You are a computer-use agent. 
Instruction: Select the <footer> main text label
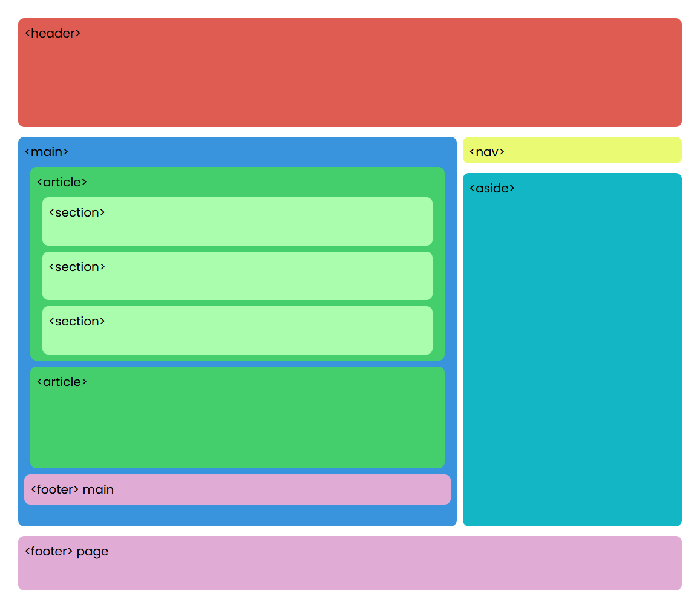pyautogui.click(x=71, y=489)
